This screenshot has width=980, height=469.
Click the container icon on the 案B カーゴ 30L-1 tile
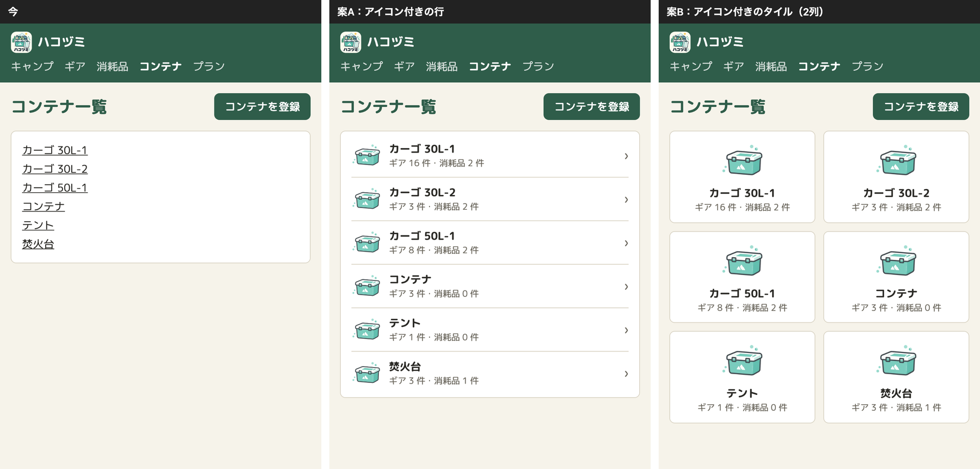(743, 160)
